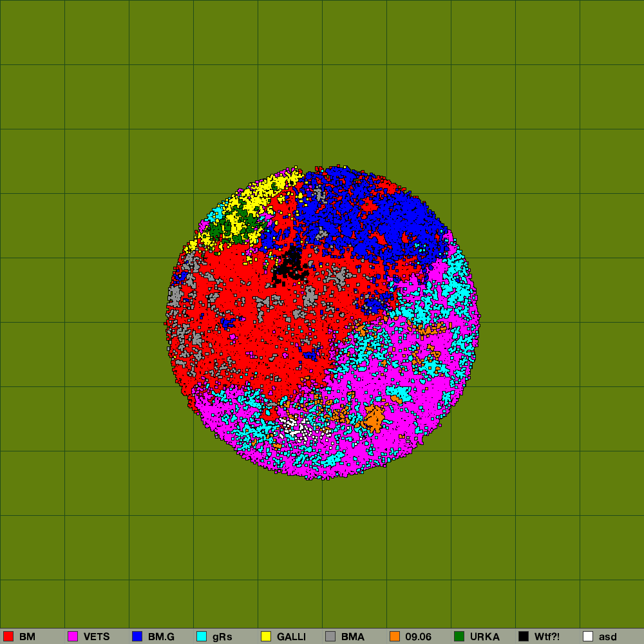Select the yellow GALLI color swatch
Viewport: 644px width, 644px height.
266,636
